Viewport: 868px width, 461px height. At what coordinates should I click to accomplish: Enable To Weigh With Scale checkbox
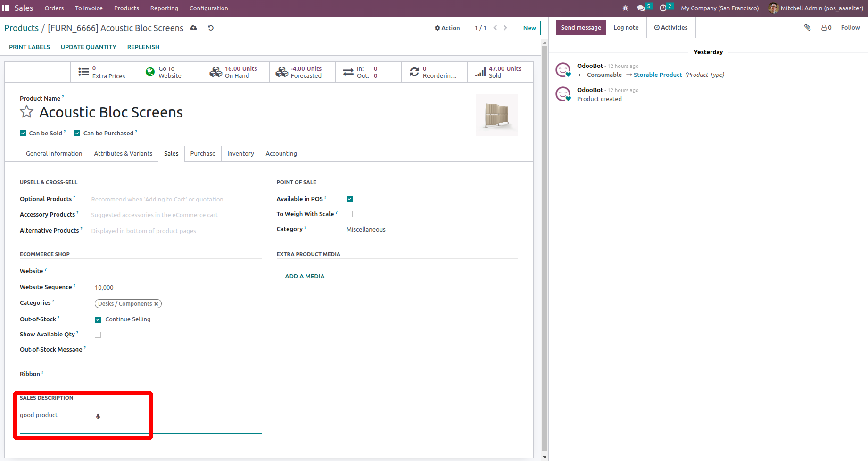coord(349,214)
